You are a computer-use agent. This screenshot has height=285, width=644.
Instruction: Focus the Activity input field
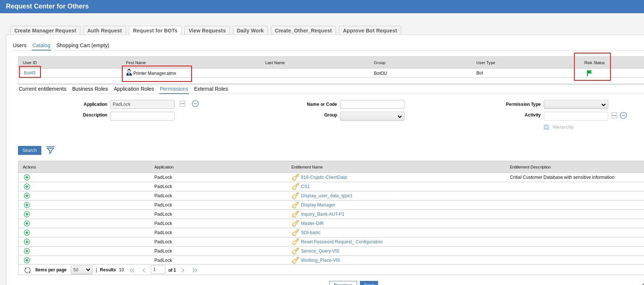[576, 116]
